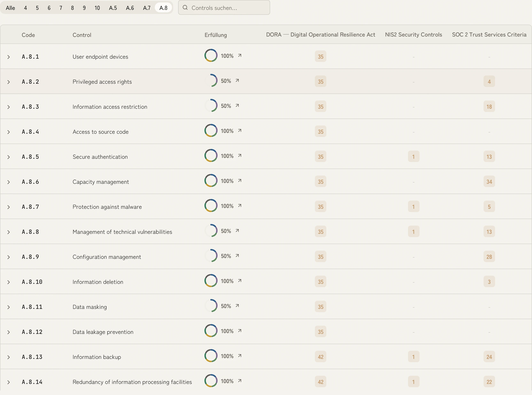
Task: Click the arrow icon in Data masking row
Action: click(237, 306)
